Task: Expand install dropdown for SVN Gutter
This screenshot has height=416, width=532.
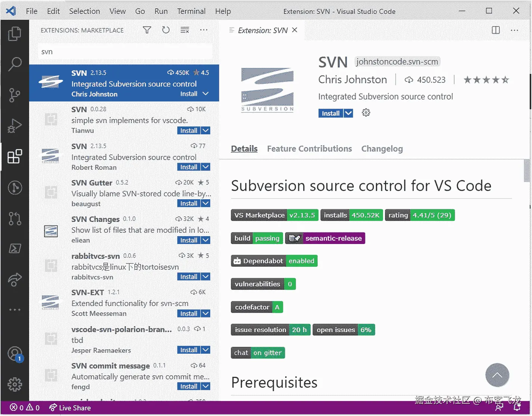Action: click(x=205, y=203)
